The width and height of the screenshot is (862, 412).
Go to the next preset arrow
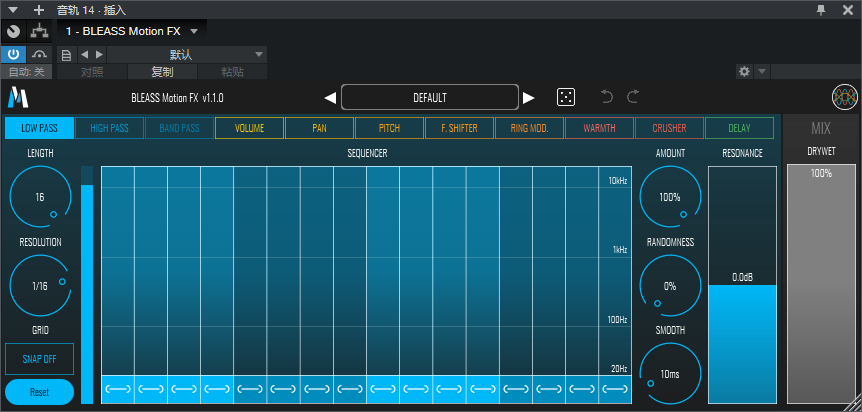pos(528,98)
